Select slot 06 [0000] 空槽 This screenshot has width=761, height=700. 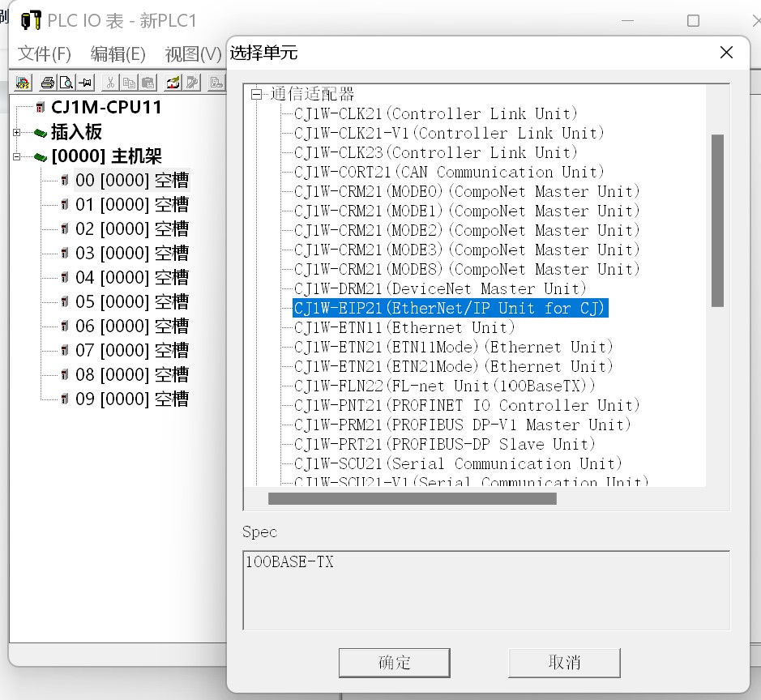pyautogui.click(x=131, y=326)
